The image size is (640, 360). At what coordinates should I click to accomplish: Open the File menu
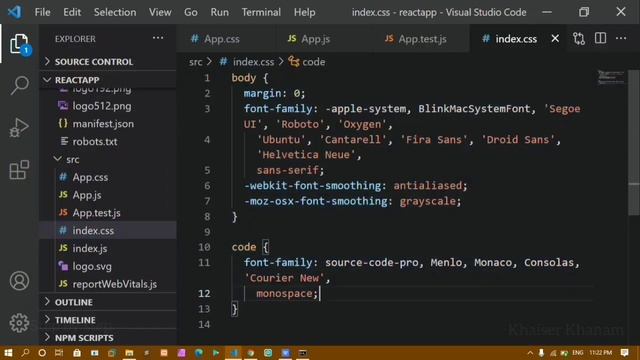(42, 12)
